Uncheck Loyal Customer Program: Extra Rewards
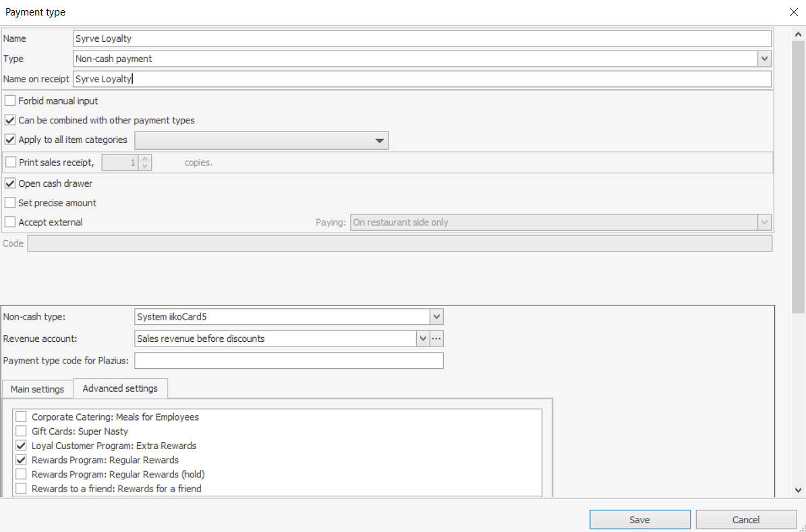Screen dimensions: 806x532 pyautogui.click(x=22, y=446)
